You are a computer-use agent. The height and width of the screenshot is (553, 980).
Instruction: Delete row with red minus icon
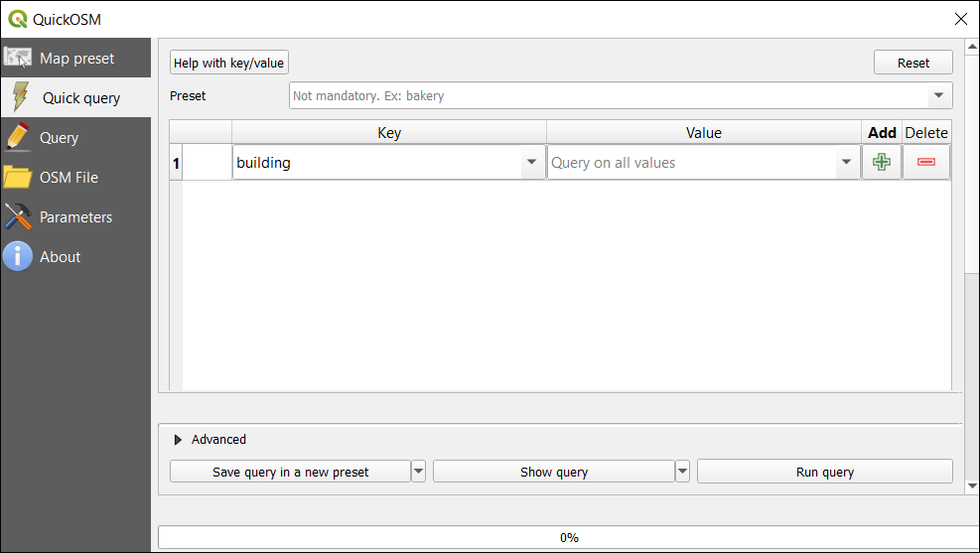(926, 163)
